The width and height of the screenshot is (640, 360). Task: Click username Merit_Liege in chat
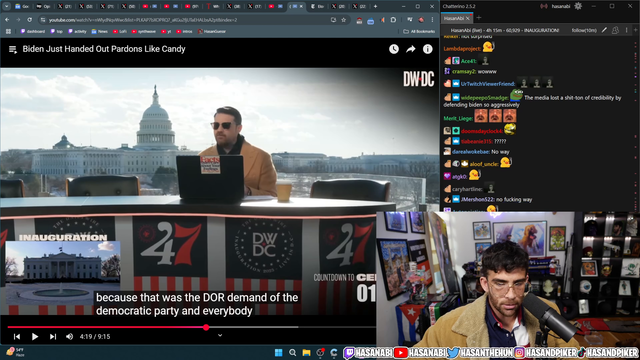pyautogui.click(x=458, y=118)
